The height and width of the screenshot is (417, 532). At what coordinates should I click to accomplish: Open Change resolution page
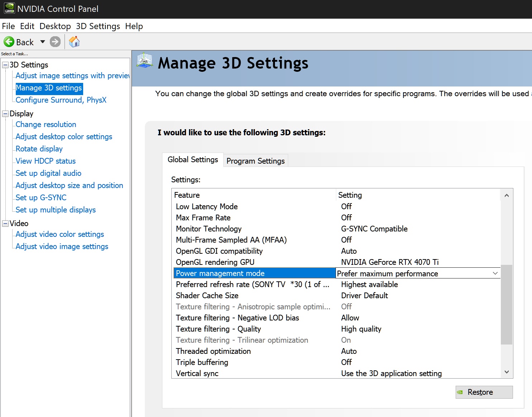[46, 125]
